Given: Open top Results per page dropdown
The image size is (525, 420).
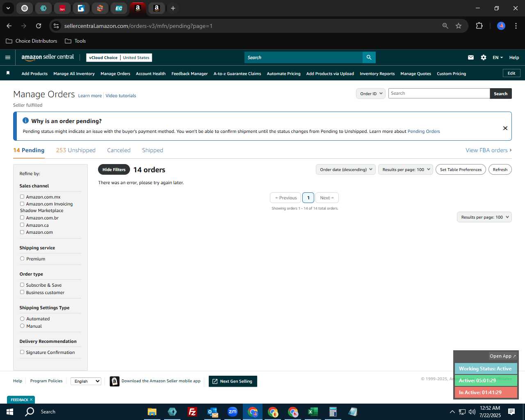Looking at the screenshot, I should point(406,169).
